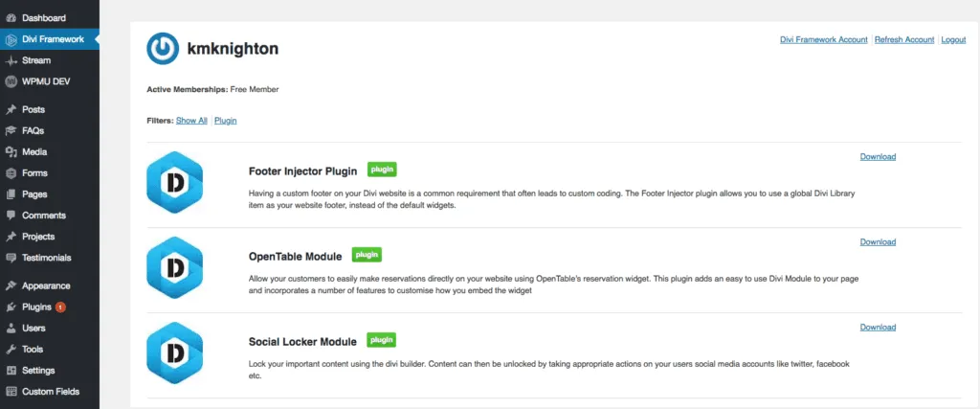Viewport: 980px width, 409px height.
Task: Click the Refresh Account link
Action: pos(904,39)
